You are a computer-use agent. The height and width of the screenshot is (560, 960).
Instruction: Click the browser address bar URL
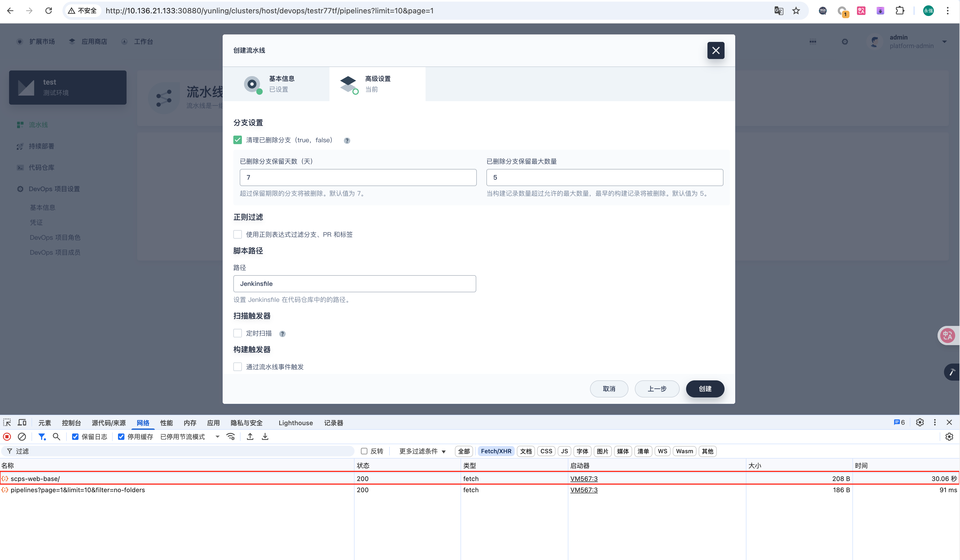(x=269, y=11)
